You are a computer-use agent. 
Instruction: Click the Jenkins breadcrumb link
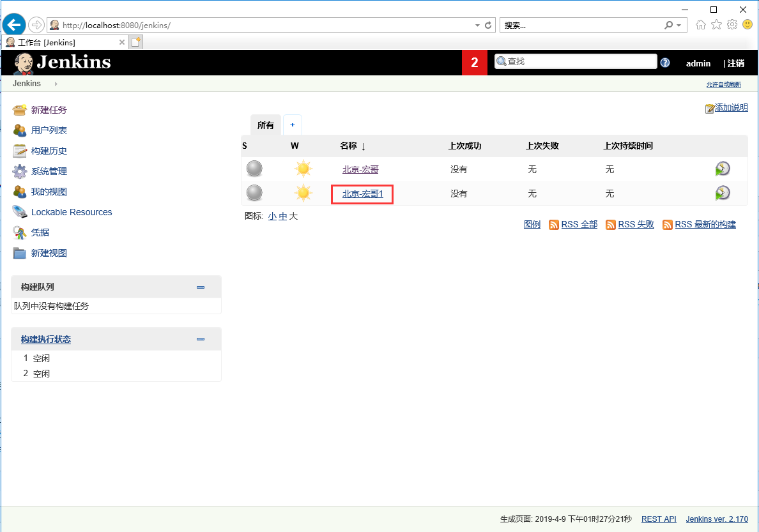[27, 83]
